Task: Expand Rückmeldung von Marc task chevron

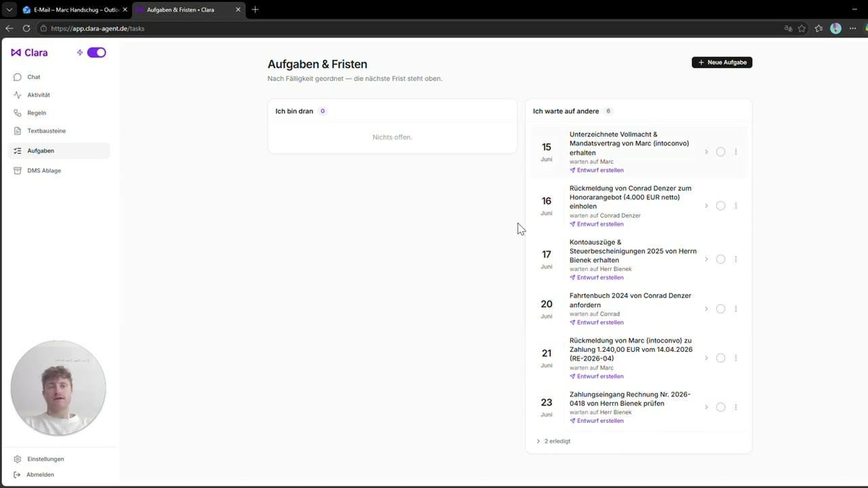Action: click(x=706, y=358)
